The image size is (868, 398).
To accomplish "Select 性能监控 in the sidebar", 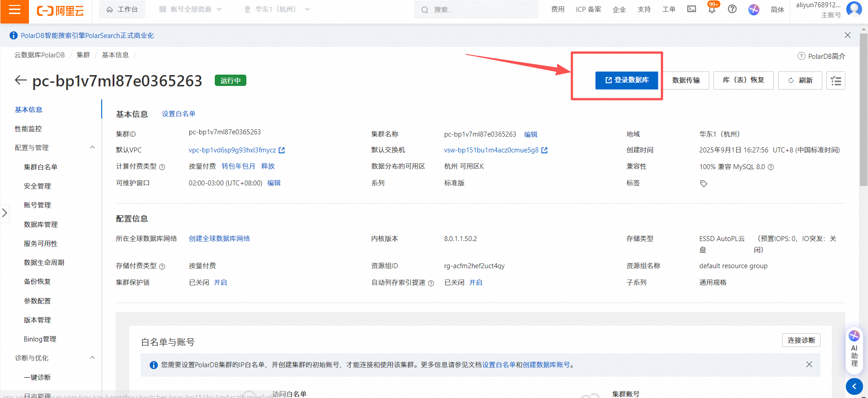I will [28, 128].
